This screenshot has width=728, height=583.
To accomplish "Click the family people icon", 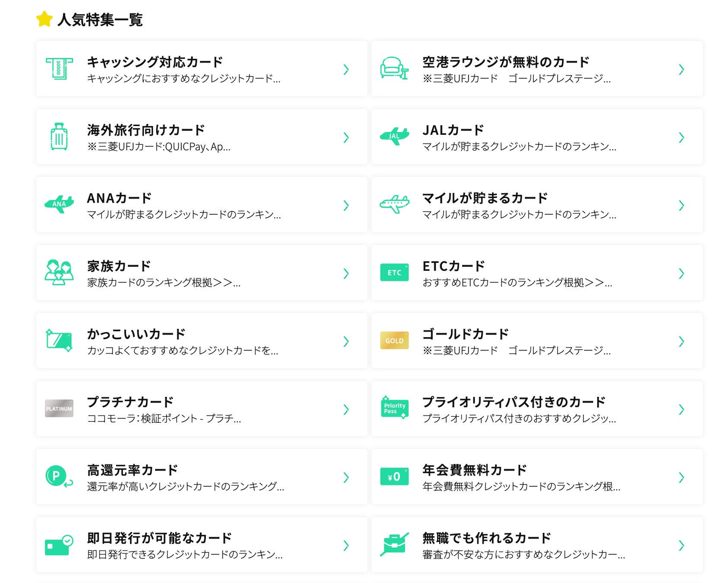I will coord(59,272).
